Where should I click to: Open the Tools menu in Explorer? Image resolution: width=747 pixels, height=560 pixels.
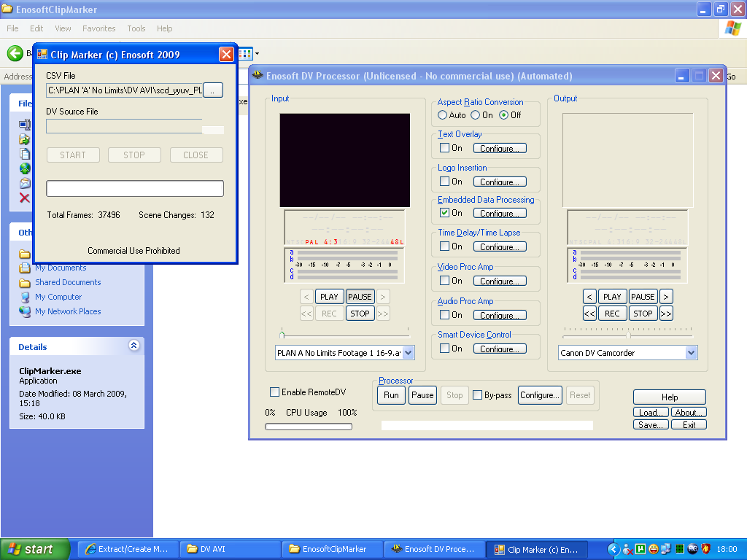coord(136,28)
